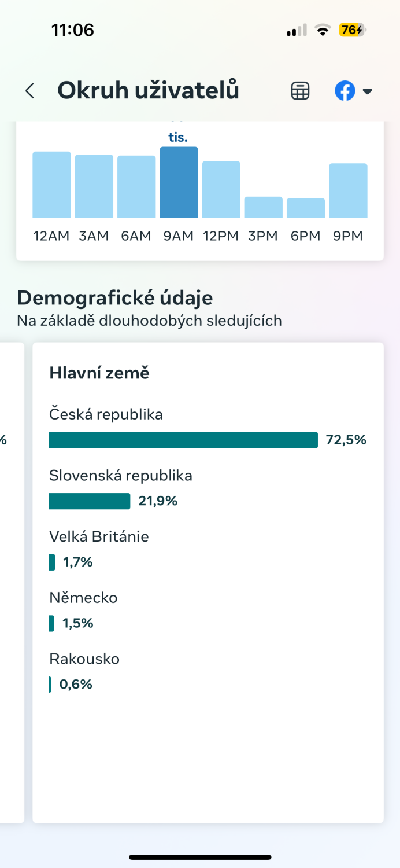Tap the battery indicator in status bar

[353, 30]
